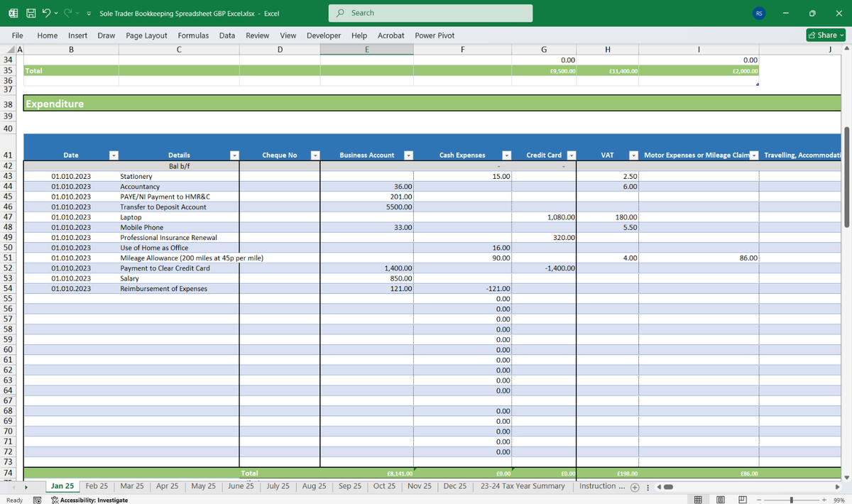Click the zoom slider handle
The height and width of the screenshot is (504, 852).
pyautogui.click(x=791, y=500)
